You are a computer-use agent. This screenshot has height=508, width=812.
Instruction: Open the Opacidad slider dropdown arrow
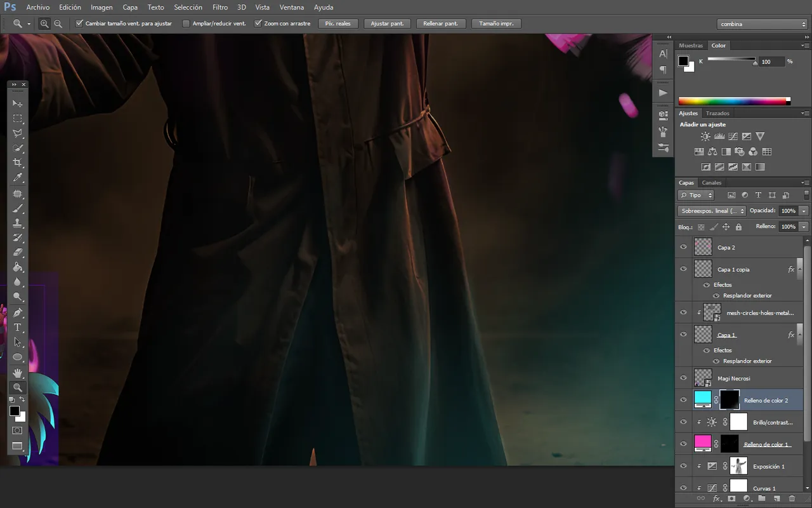click(x=804, y=211)
